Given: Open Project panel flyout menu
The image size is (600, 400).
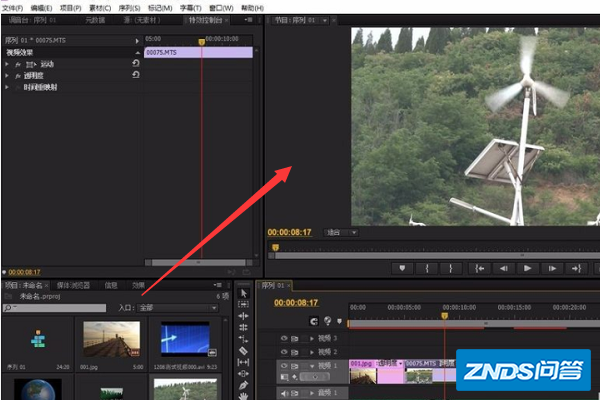Looking at the screenshot, I should [217, 285].
